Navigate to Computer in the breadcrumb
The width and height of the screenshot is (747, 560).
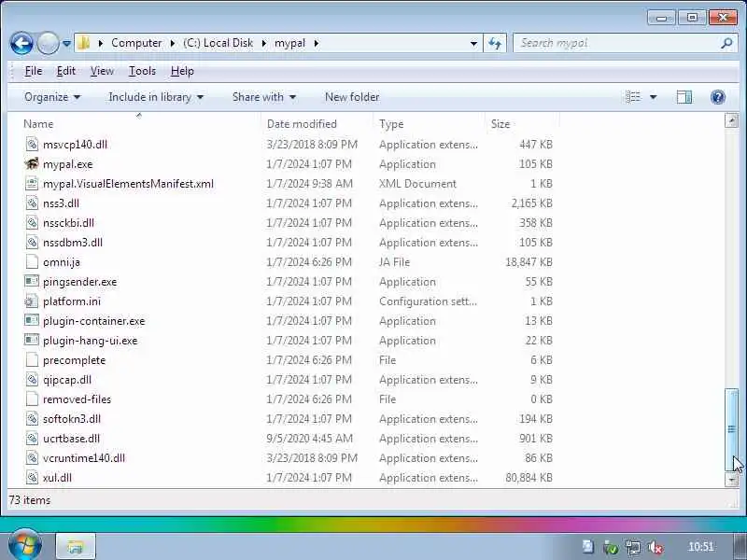pyautogui.click(x=136, y=43)
